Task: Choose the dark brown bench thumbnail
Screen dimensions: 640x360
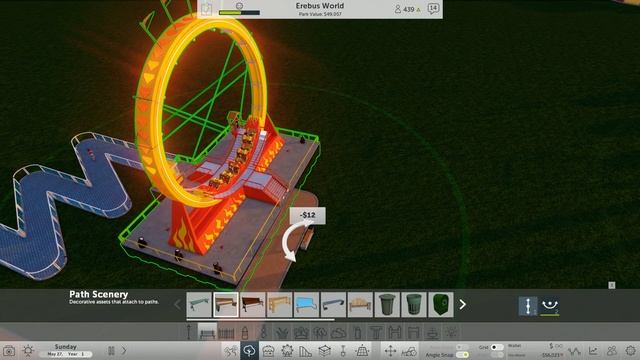Action: click(253, 304)
